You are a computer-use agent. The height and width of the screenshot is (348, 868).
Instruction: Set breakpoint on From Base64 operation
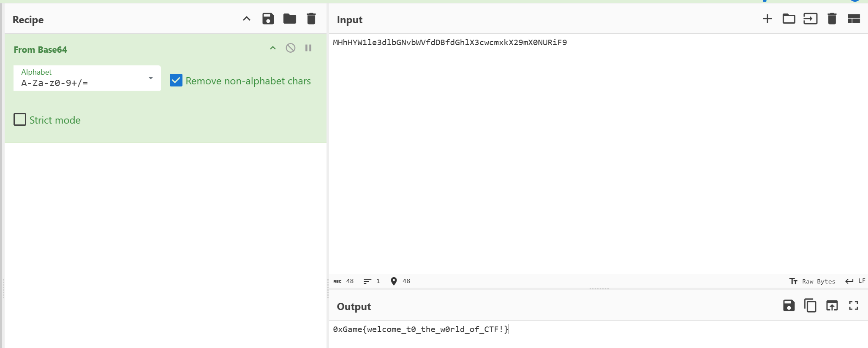(x=308, y=48)
